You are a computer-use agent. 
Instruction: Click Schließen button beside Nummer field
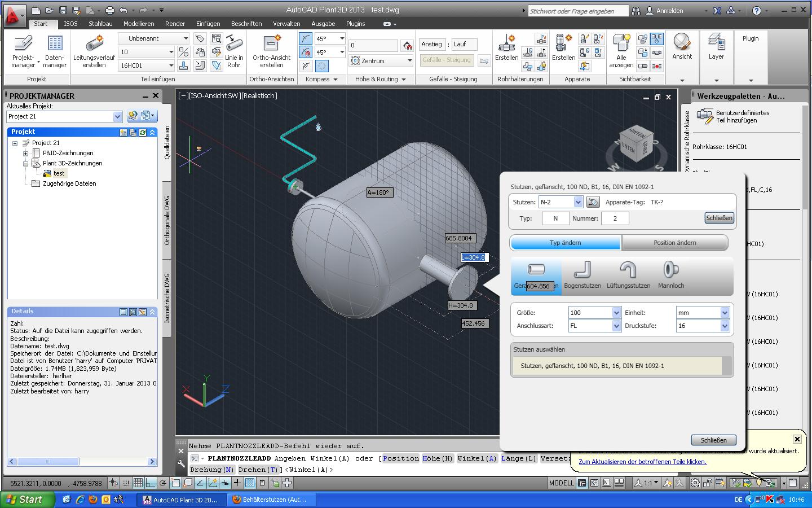[719, 218]
